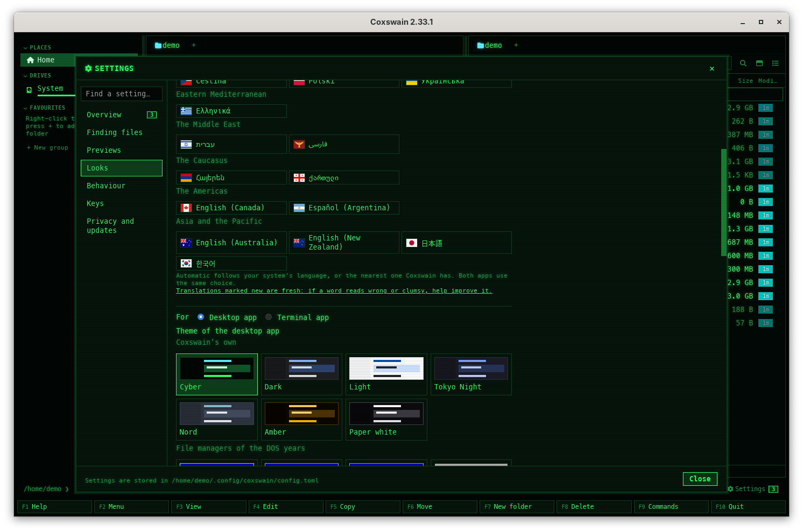The width and height of the screenshot is (803, 532).
Task: Click the Find a setting search field
Action: point(122,94)
